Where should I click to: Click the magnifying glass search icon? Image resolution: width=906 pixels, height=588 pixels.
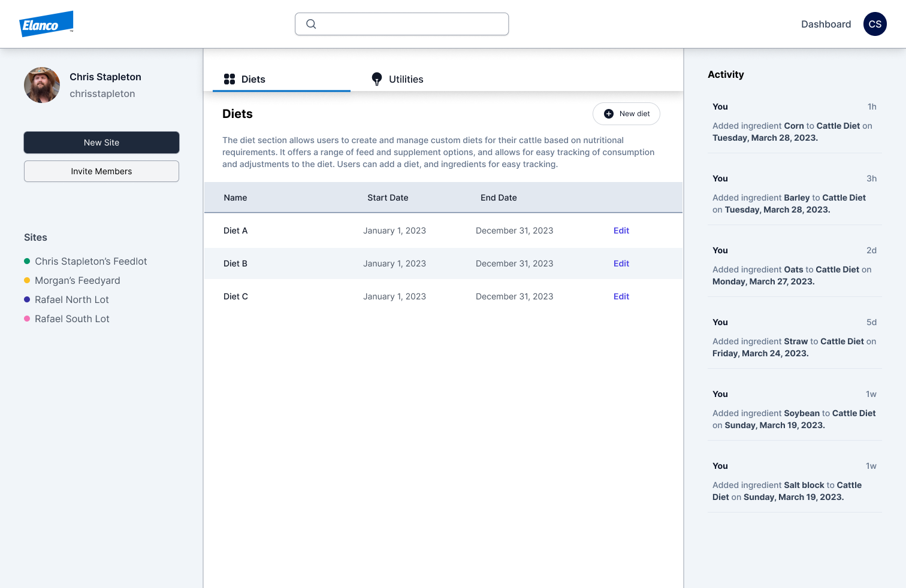[311, 24]
